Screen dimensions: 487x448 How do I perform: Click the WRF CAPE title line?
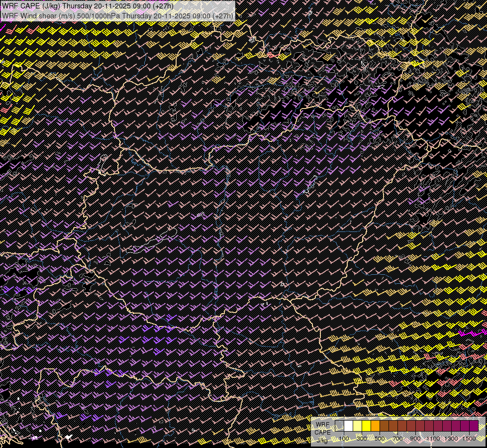pos(88,6)
